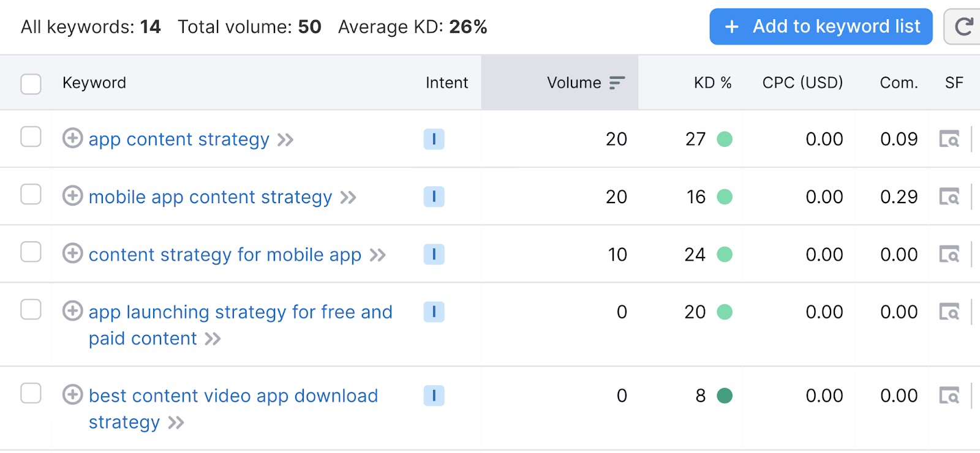This screenshot has height=453, width=980.
Task: Select checkbox for content strategy for mobile app
Action: [31, 252]
